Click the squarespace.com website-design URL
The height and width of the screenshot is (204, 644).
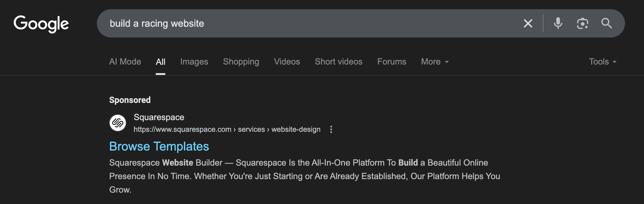(227, 129)
